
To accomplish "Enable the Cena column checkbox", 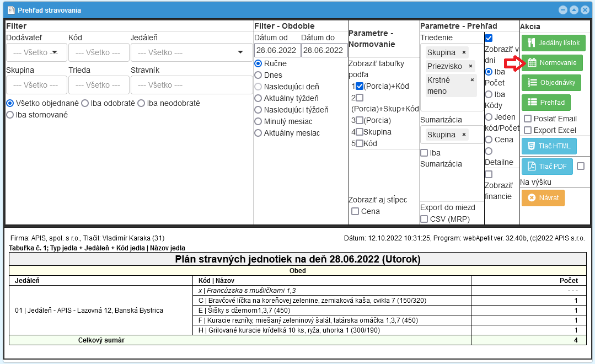I will [355, 211].
